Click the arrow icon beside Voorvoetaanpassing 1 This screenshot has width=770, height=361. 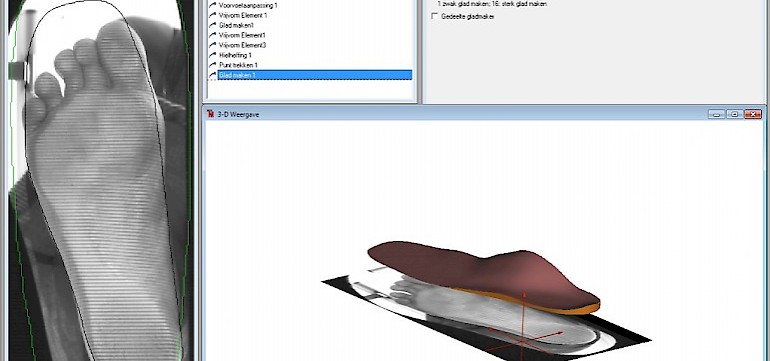pyautogui.click(x=213, y=5)
